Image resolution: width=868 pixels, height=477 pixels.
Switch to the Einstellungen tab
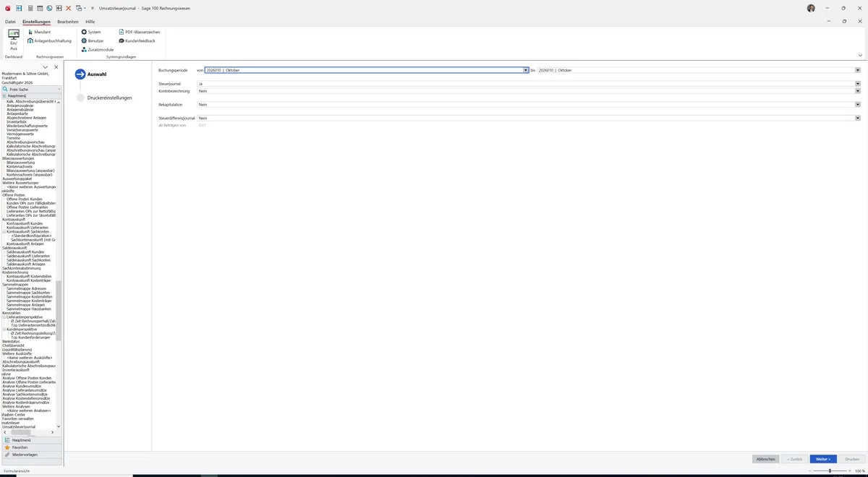[x=36, y=22]
